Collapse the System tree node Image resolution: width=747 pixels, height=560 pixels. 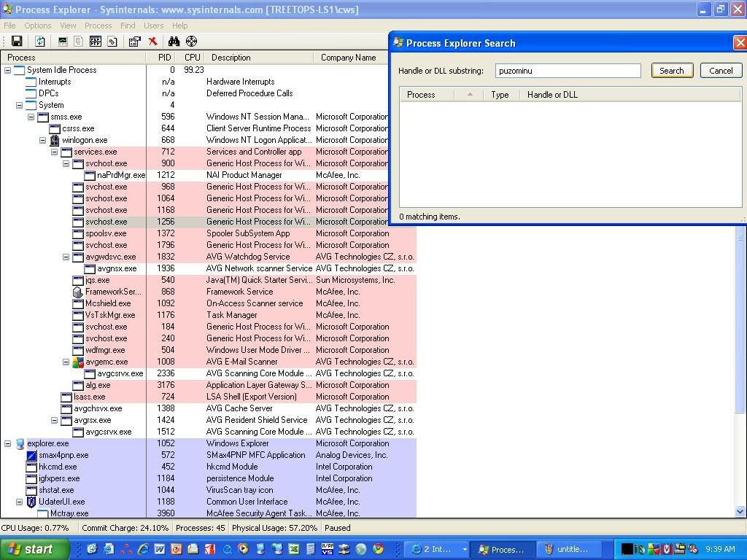coord(19,105)
